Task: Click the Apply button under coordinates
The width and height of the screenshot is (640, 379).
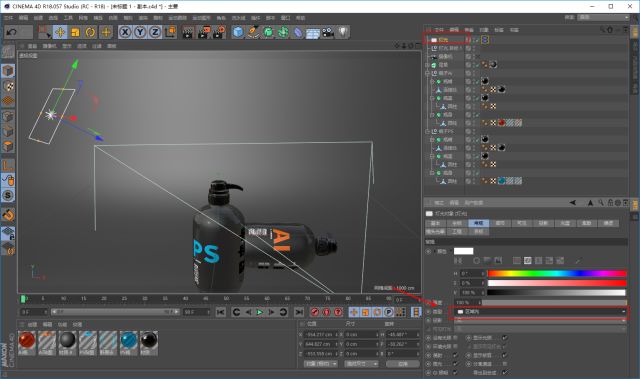Action: tap(402, 363)
